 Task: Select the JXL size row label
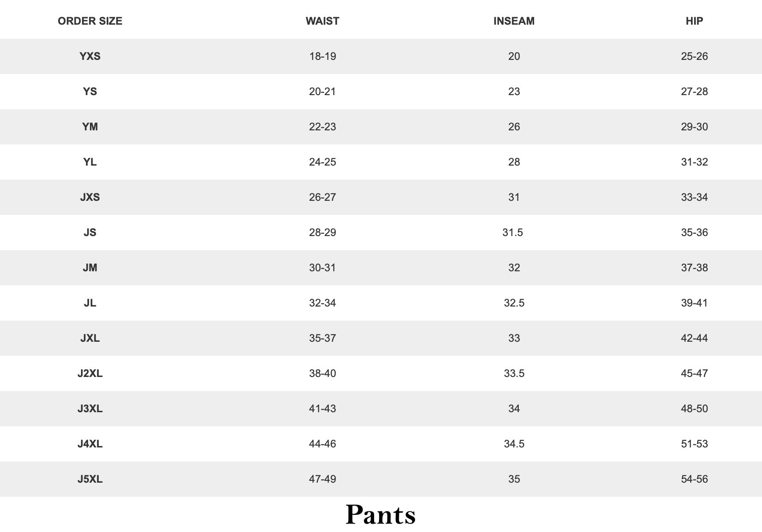point(90,338)
